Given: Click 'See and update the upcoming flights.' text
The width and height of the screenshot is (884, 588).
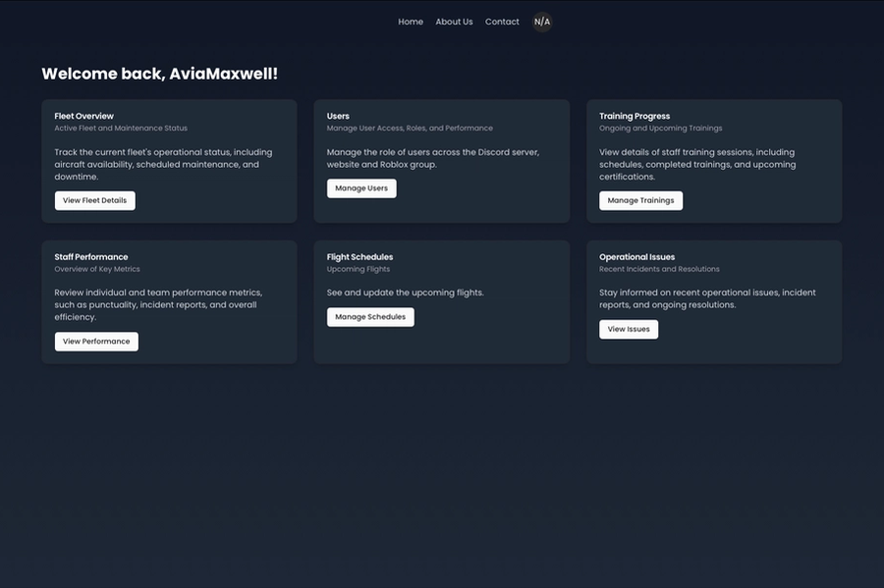Looking at the screenshot, I should pos(406,293).
